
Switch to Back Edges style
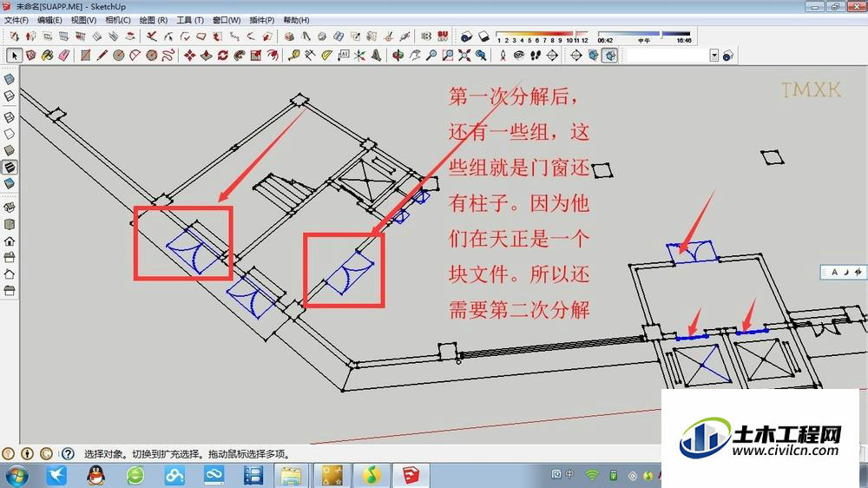10,96
